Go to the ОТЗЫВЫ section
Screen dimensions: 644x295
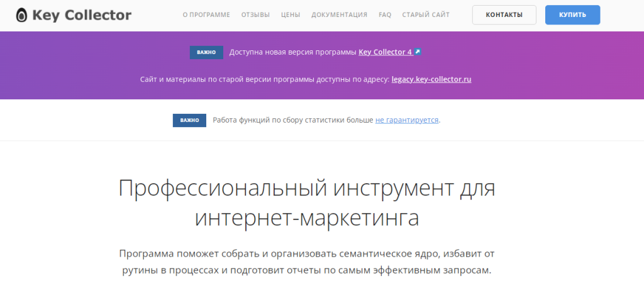pos(255,14)
